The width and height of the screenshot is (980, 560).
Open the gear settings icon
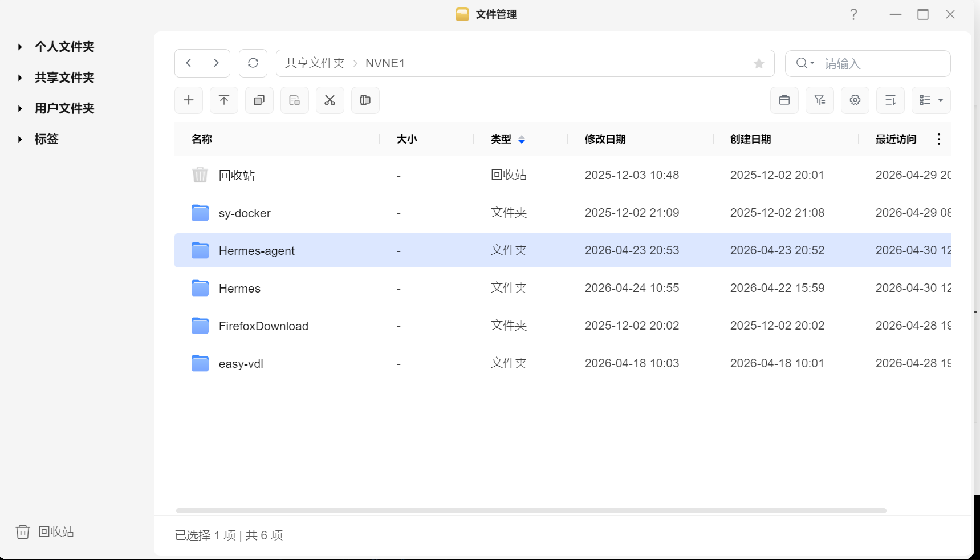(x=855, y=100)
